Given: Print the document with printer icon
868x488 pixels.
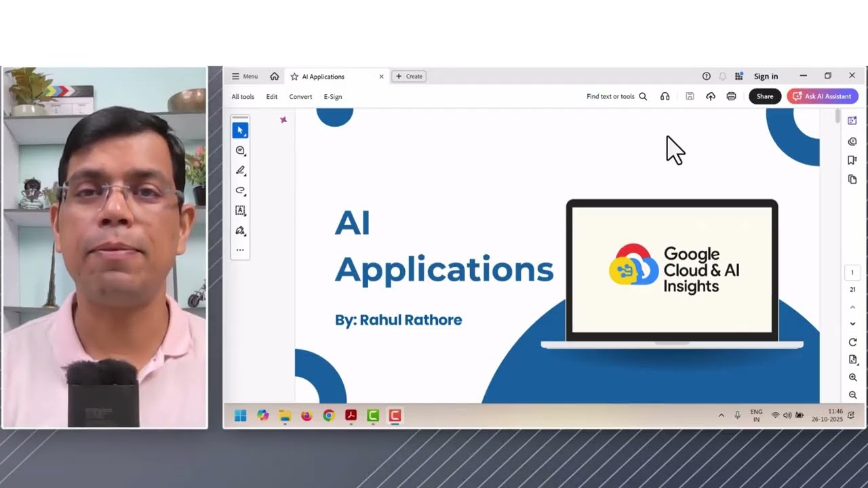Looking at the screenshot, I should [x=731, y=97].
